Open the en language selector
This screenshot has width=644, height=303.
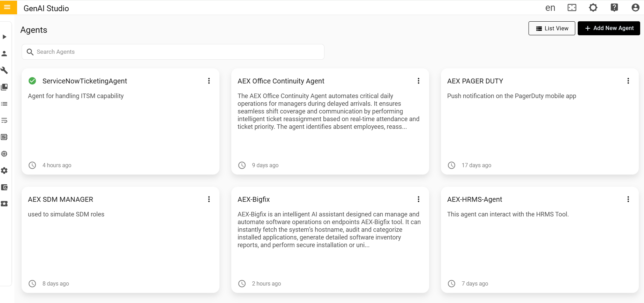[550, 8]
